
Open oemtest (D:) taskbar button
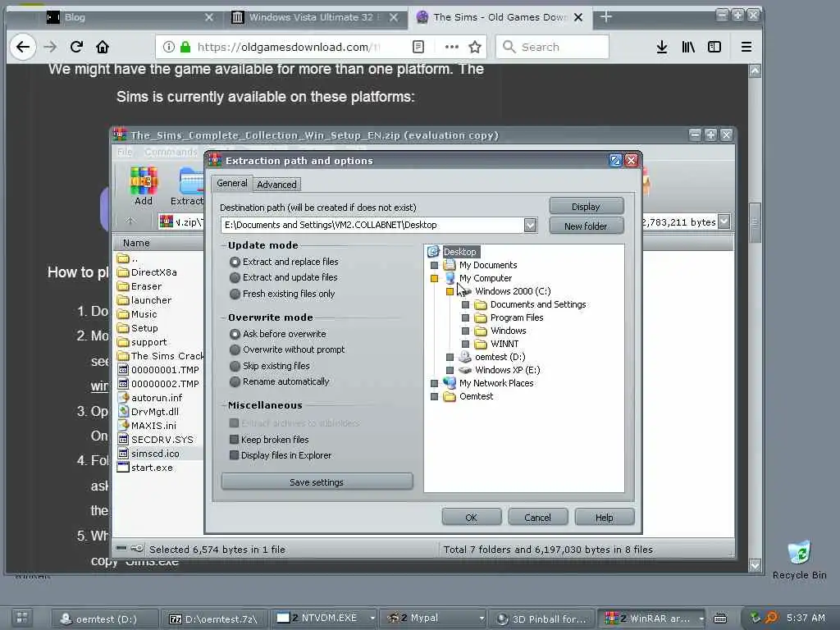pyautogui.click(x=104, y=619)
